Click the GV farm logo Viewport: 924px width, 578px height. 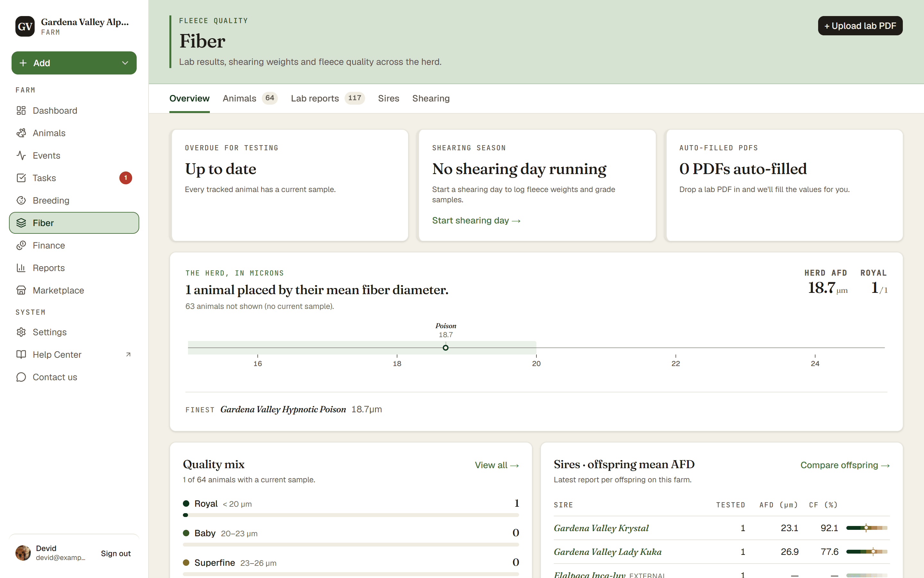(25, 26)
